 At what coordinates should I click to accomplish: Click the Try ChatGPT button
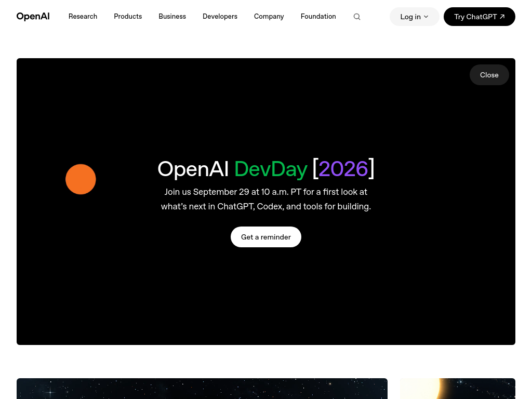(x=479, y=17)
